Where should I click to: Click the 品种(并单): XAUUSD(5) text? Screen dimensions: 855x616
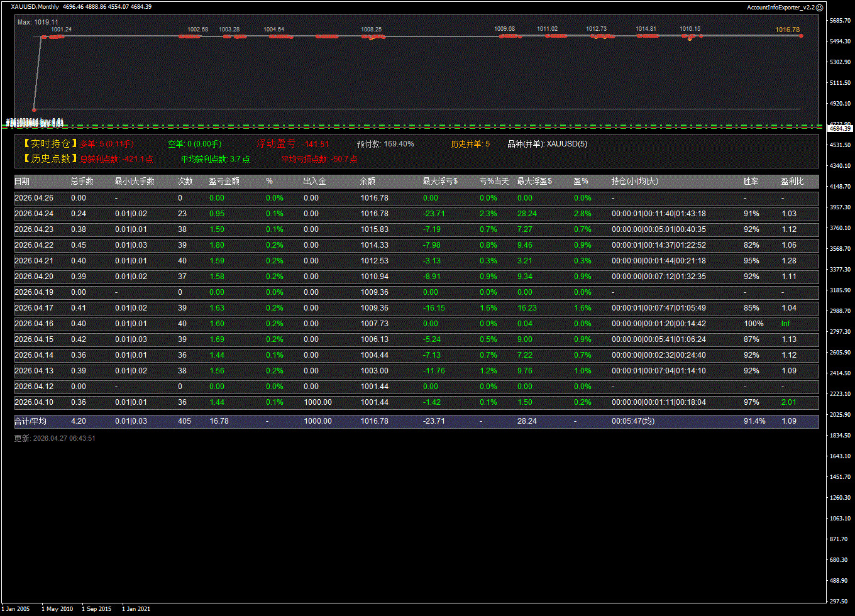pyautogui.click(x=547, y=144)
